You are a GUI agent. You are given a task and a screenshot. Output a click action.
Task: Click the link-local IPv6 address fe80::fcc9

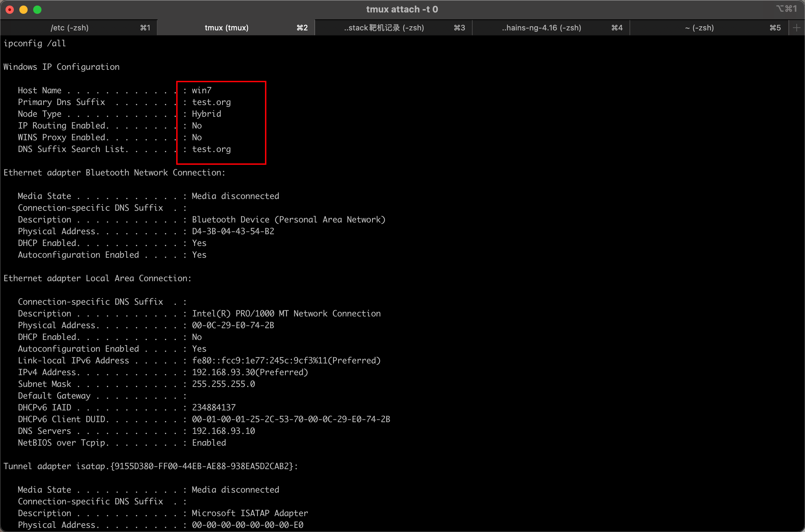coord(286,361)
